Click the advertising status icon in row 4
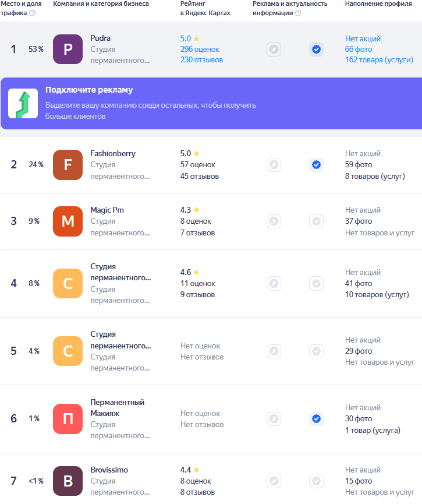The width and height of the screenshot is (422, 504). point(274,283)
